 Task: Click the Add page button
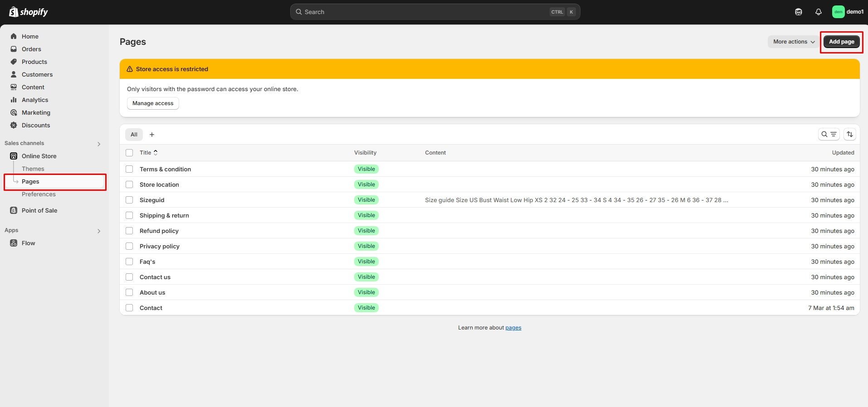841,42
